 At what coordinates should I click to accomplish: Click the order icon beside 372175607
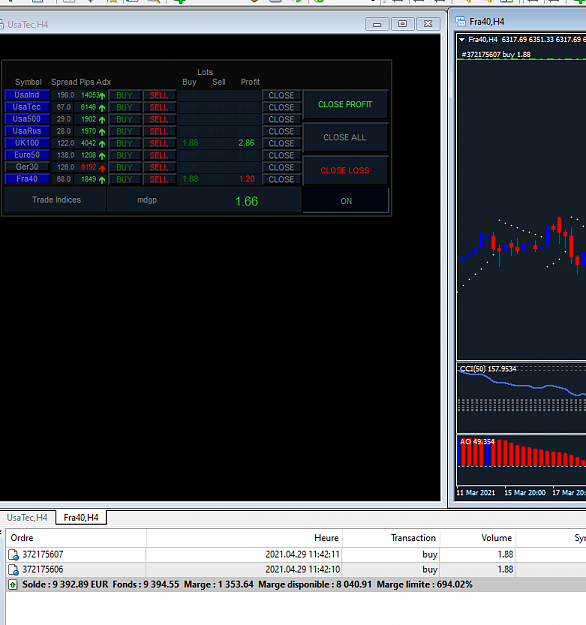click(13, 554)
